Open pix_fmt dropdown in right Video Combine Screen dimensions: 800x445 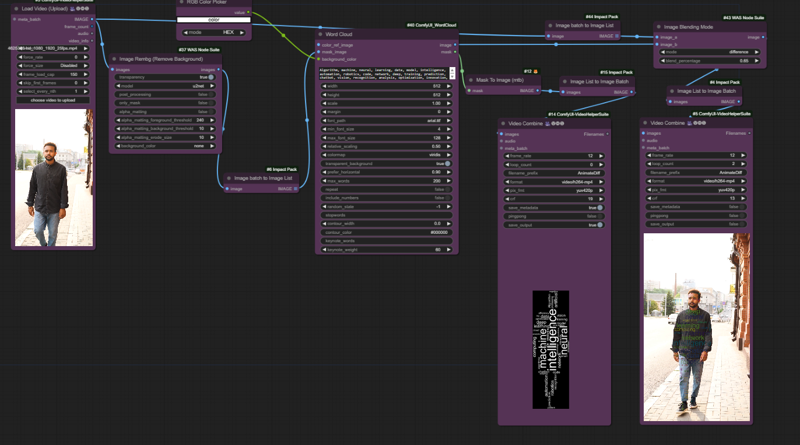point(696,189)
